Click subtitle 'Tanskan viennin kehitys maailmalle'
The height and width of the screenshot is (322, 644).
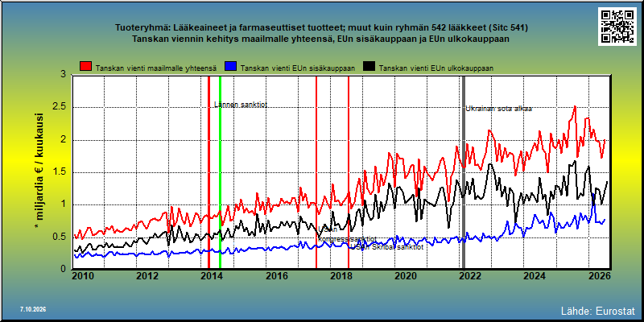click(321, 39)
